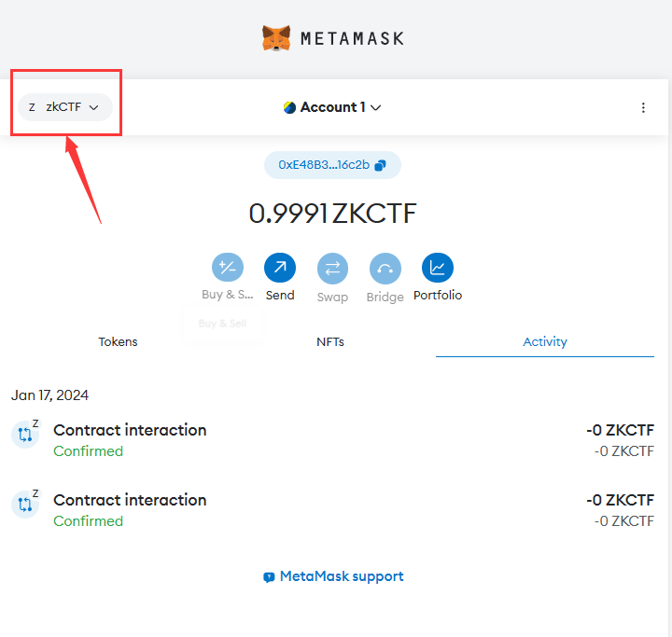The height and width of the screenshot is (637, 672).
Task: Click the Buy & Sell round icon
Action: 228,268
